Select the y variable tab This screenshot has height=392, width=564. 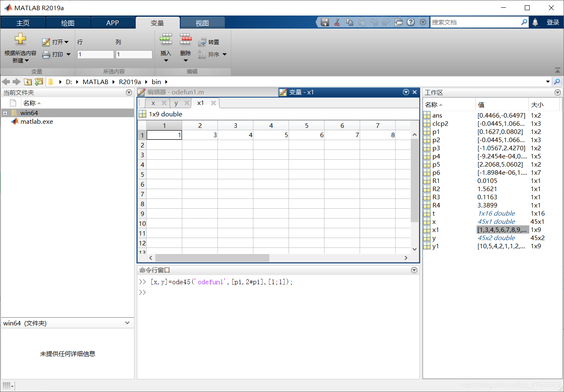coord(176,103)
